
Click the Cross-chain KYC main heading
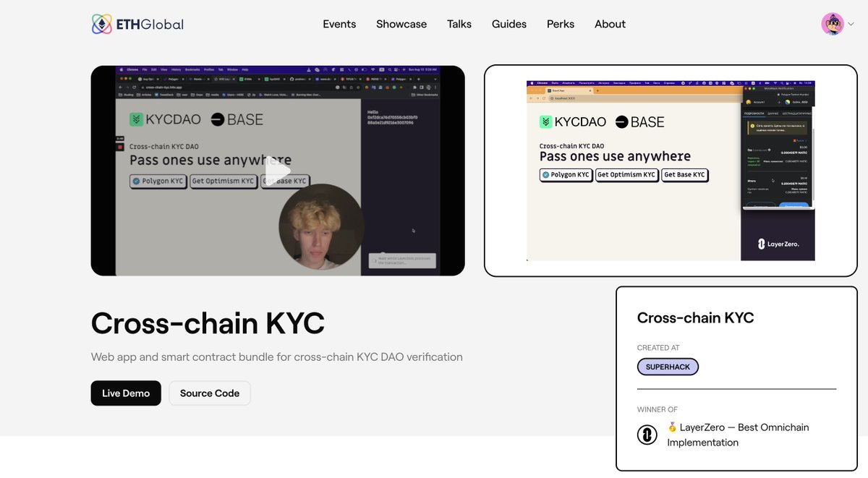pos(208,323)
